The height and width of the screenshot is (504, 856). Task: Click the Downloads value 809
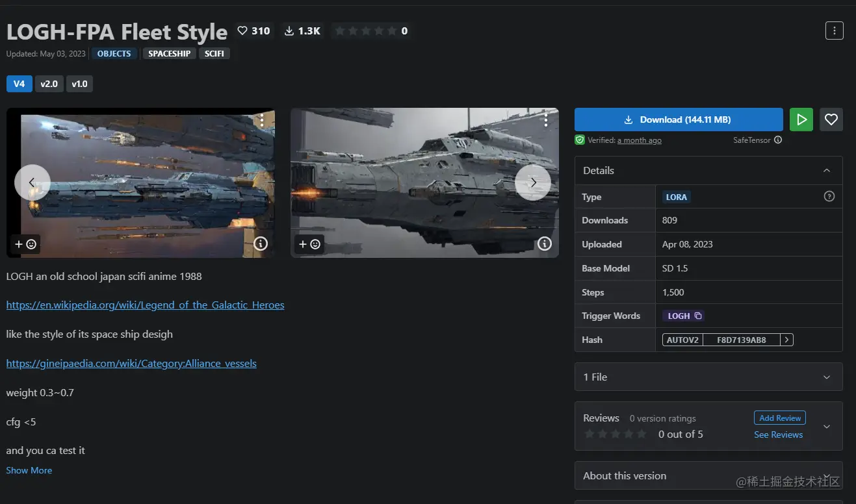[x=669, y=220]
